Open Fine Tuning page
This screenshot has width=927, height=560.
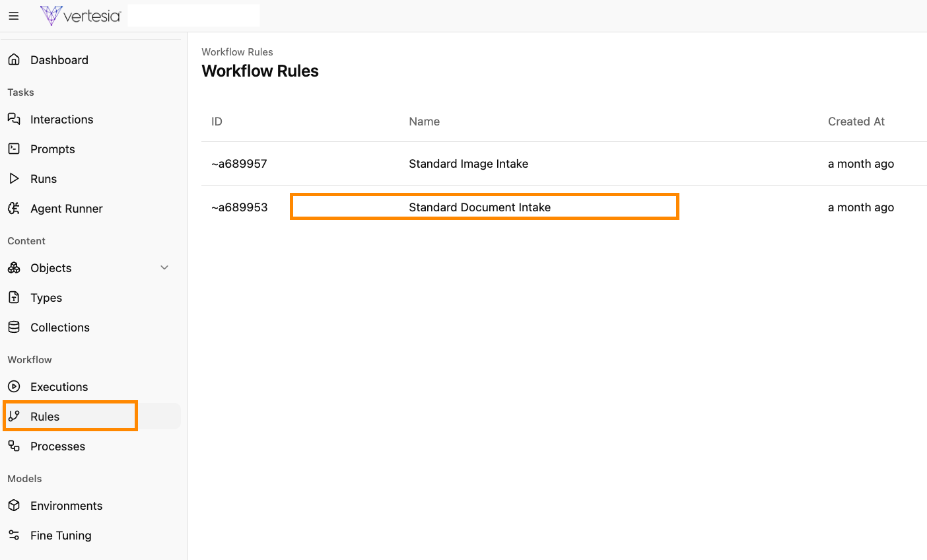61,536
